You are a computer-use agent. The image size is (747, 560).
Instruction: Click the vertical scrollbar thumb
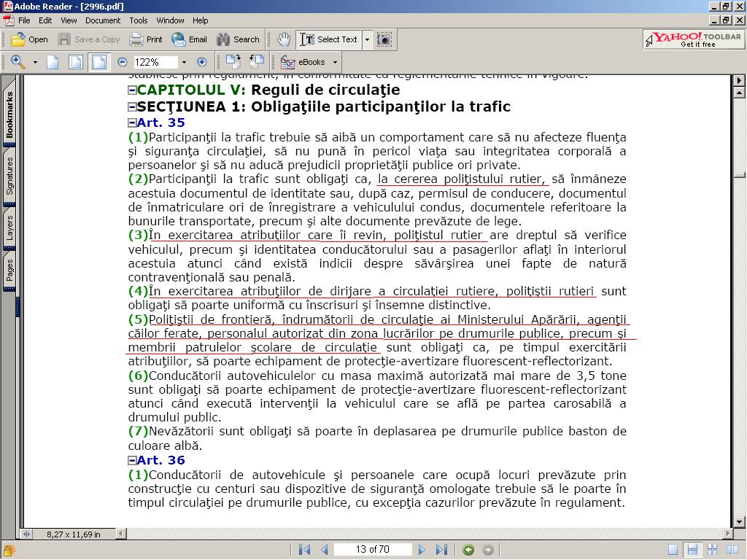tap(740, 175)
